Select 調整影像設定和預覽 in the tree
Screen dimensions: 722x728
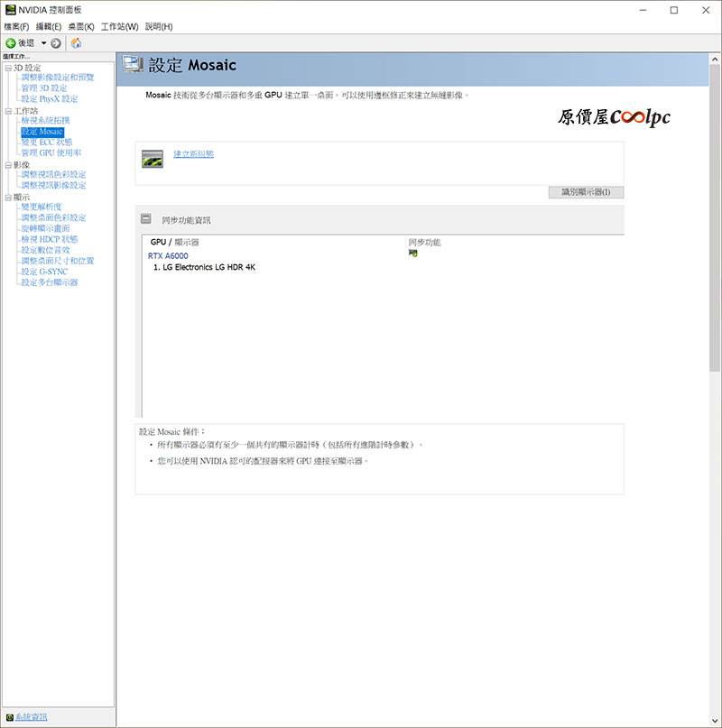pyautogui.click(x=58, y=77)
